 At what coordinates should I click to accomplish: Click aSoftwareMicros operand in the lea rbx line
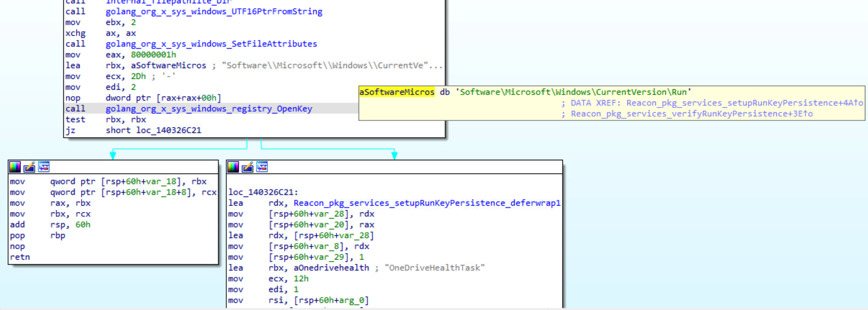[x=169, y=65]
